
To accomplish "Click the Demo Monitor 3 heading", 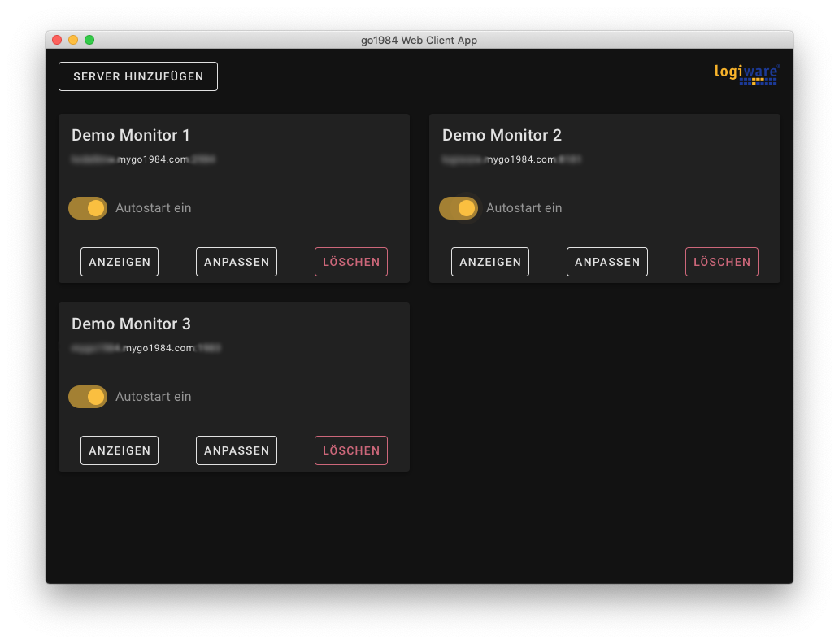I will [131, 324].
